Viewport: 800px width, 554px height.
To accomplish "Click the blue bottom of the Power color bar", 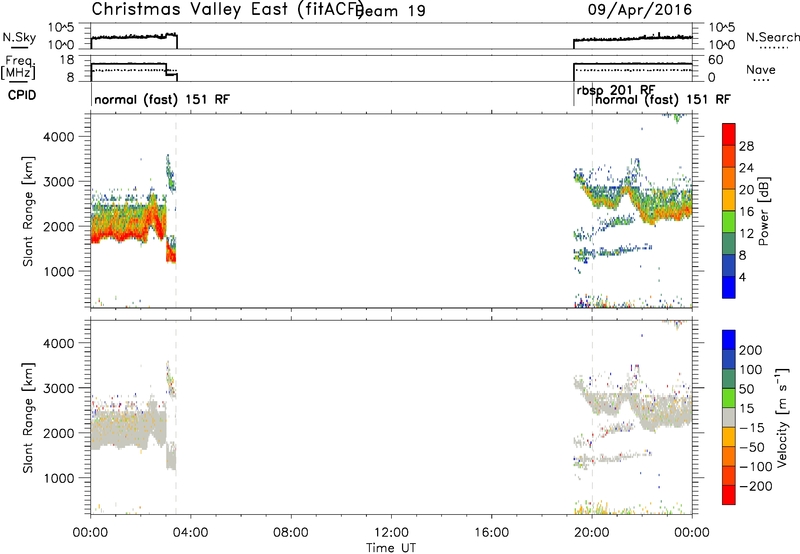I will [x=729, y=287].
